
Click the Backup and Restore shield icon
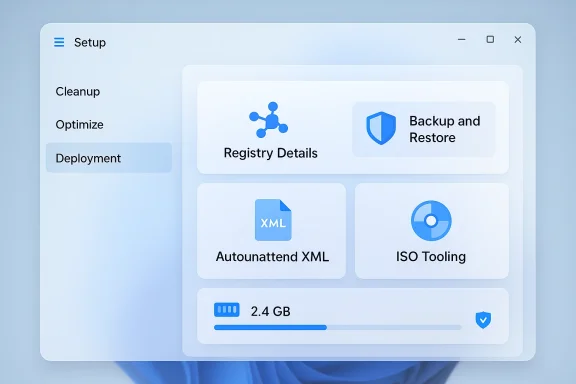point(381,128)
